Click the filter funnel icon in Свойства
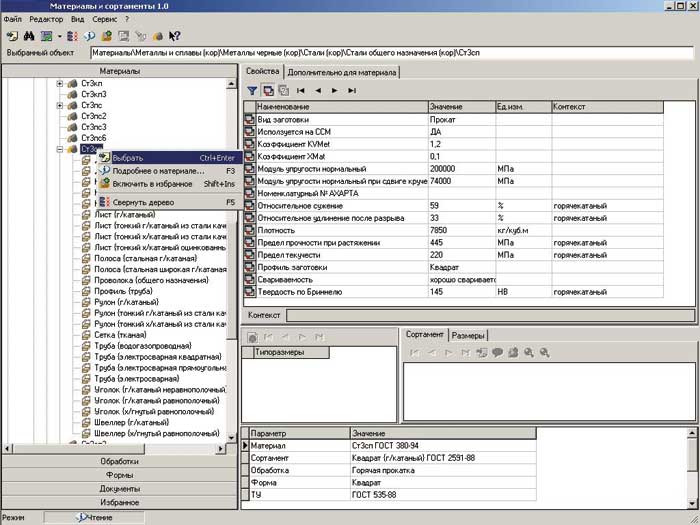This screenshot has width=700, height=525. (x=252, y=91)
